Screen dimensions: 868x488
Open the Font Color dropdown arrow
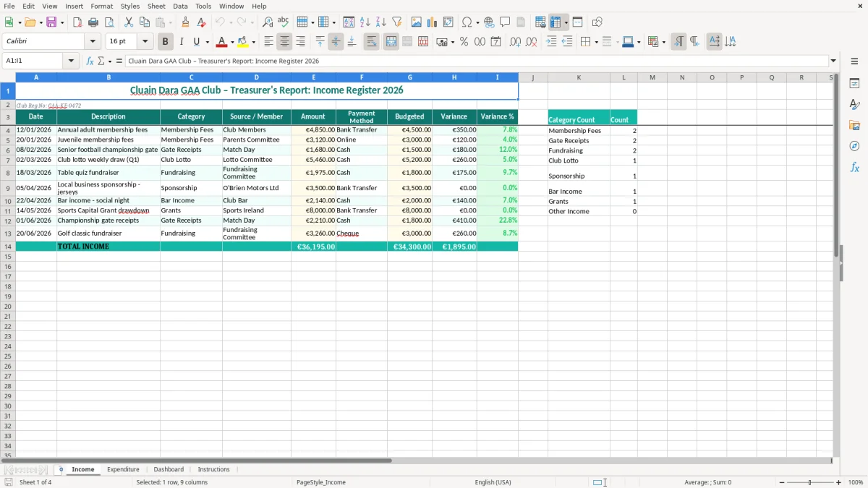pyautogui.click(x=232, y=42)
